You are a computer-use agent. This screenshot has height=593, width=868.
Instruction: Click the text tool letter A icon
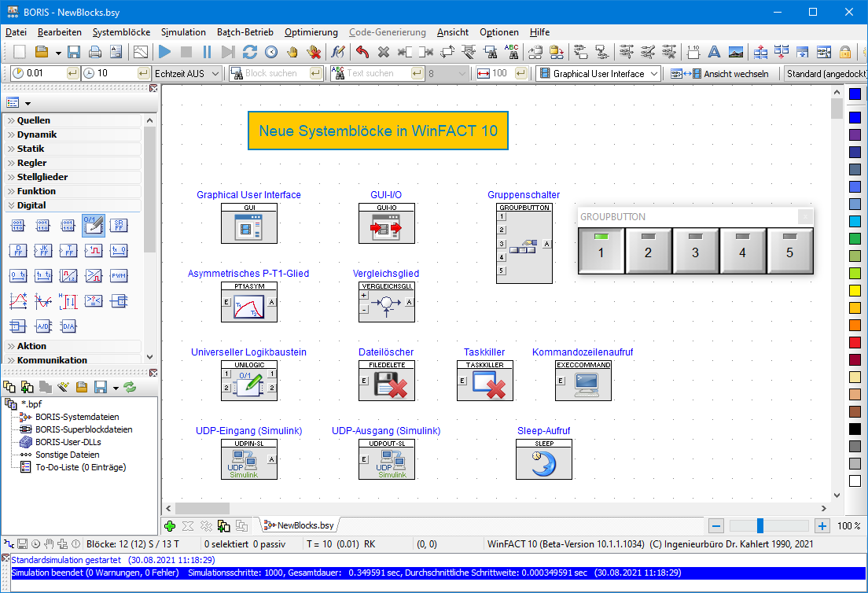pyautogui.click(x=714, y=52)
